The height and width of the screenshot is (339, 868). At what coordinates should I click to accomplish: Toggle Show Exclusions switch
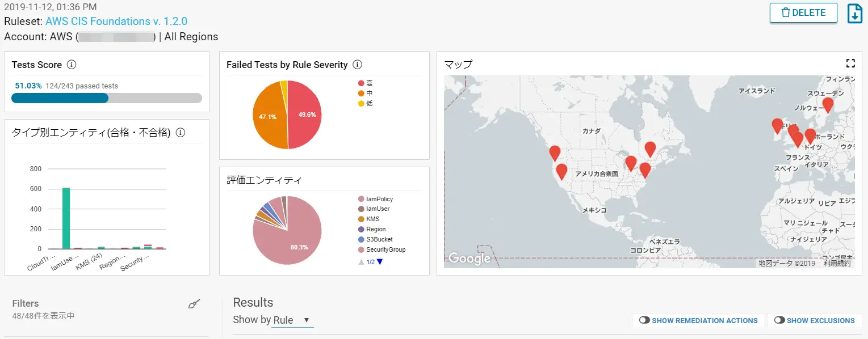pyautogui.click(x=779, y=320)
